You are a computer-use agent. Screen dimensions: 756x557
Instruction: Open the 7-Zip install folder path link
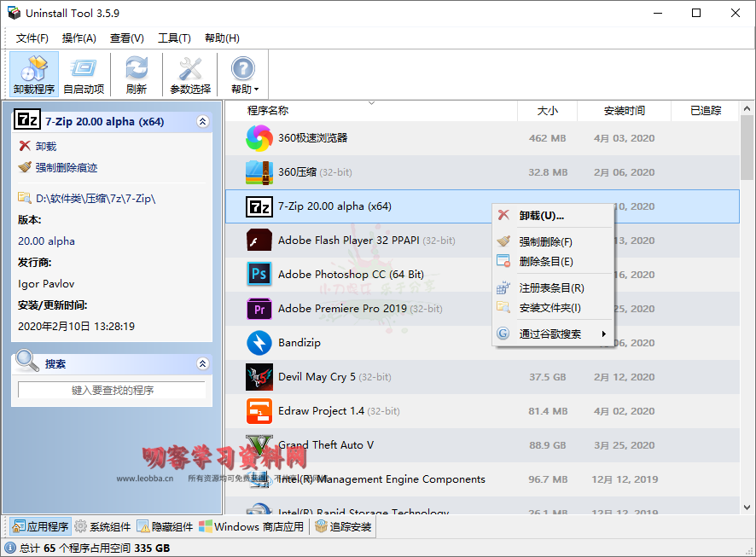pyautogui.click(x=95, y=199)
